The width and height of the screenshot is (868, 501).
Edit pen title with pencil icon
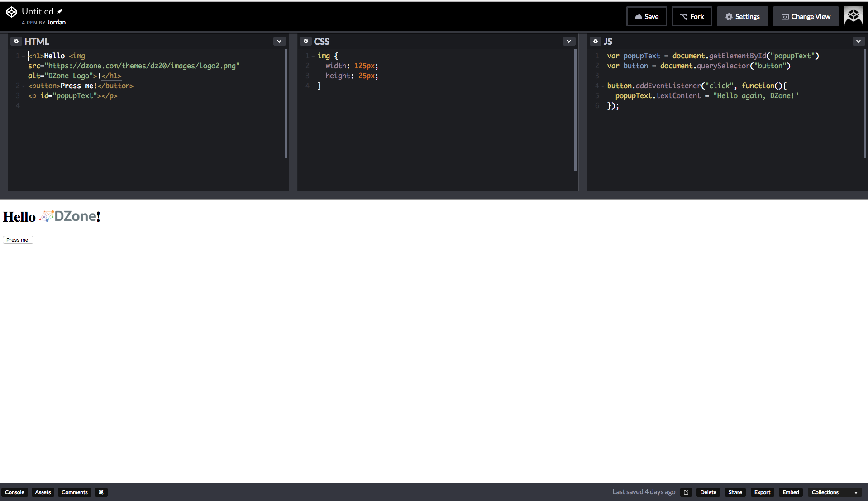(60, 11)
